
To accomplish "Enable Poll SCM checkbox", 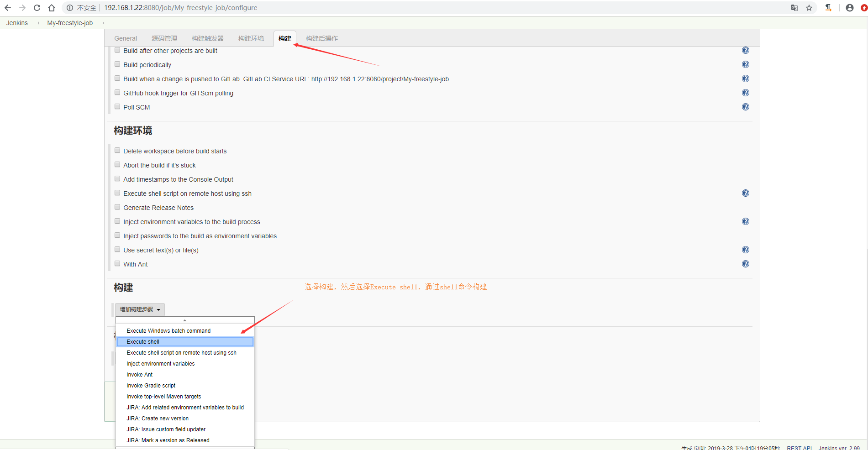I will 117,107.
